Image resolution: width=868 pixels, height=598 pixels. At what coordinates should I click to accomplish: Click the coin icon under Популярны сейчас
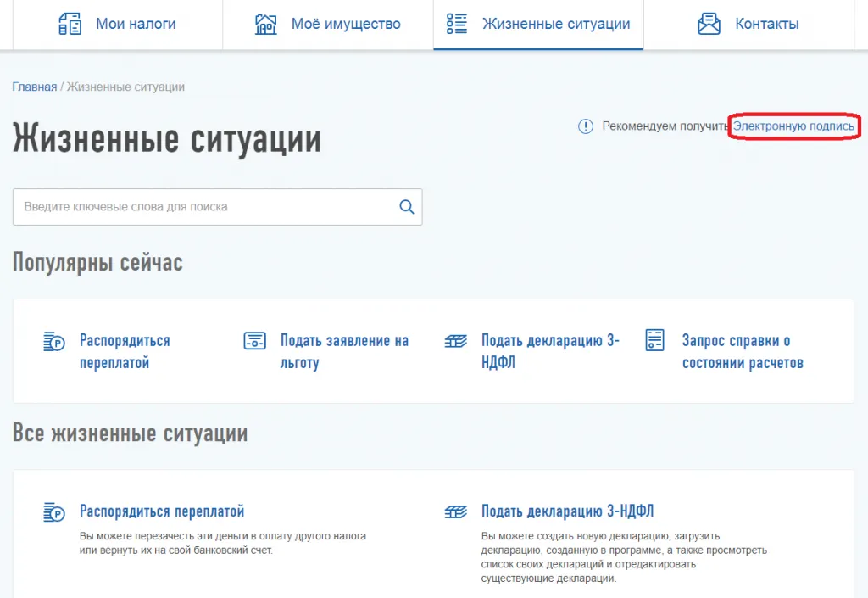53,342
